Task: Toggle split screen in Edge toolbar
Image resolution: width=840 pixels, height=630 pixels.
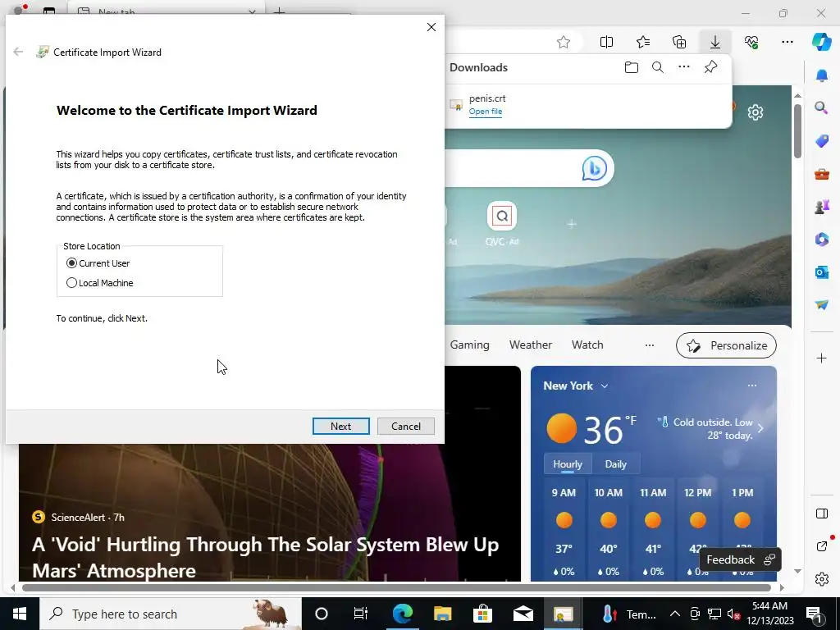Action: coord(606,42)
